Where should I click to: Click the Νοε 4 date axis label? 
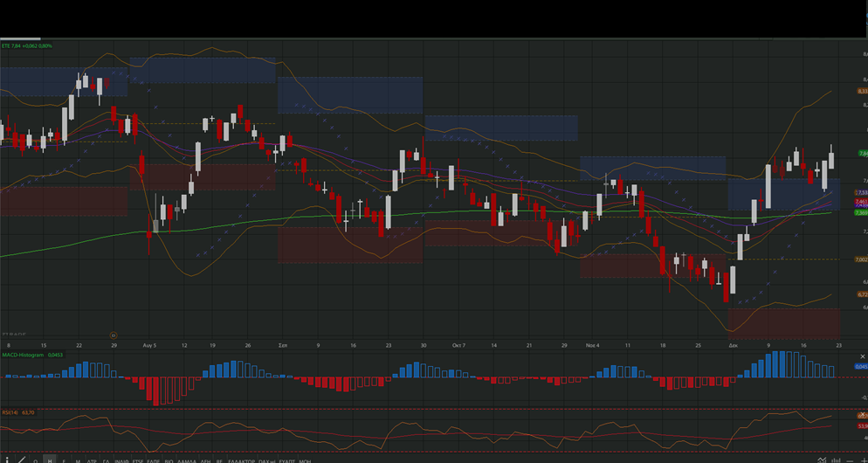tap(593, 345)
